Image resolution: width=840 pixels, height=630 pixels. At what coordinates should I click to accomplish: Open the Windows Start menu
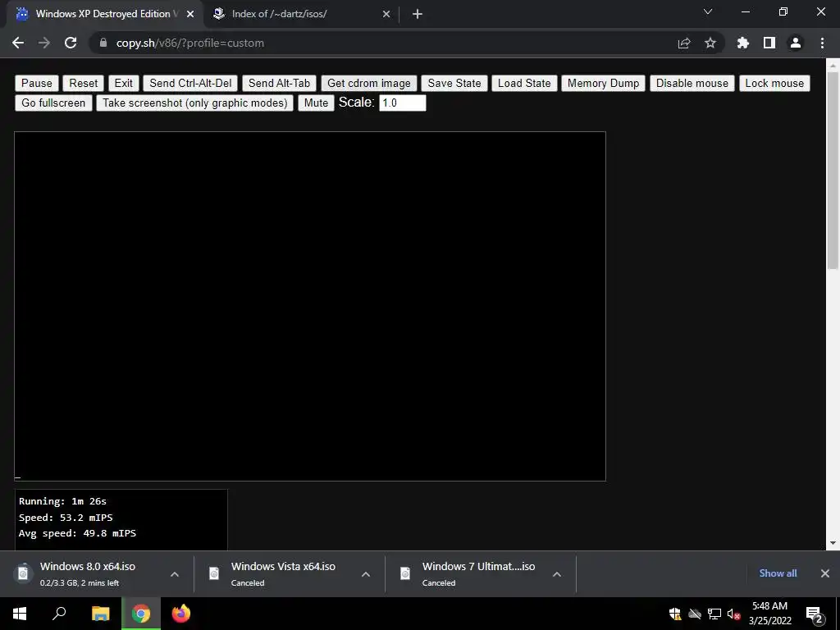[x=20, y=614]
